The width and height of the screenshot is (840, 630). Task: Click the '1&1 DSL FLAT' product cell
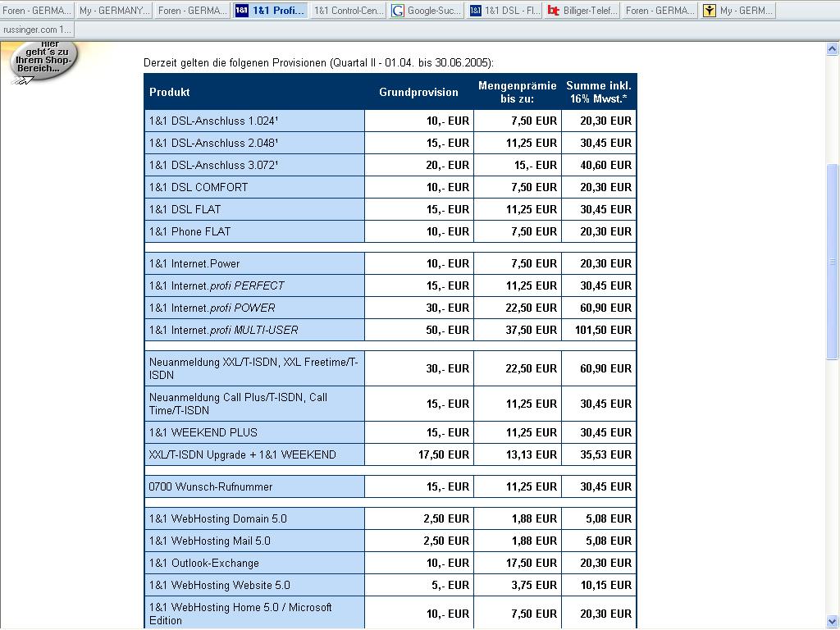pyautogui.click(x=254, y=209)
